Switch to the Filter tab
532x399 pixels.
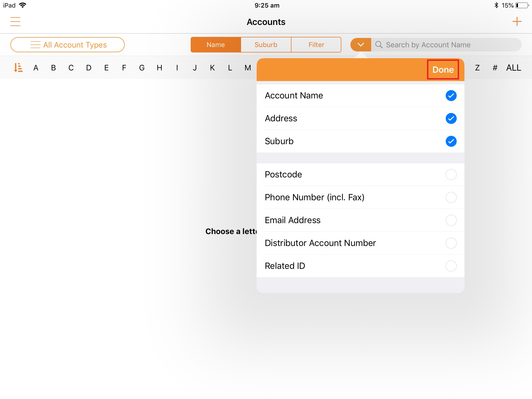[x=316, y=45]
